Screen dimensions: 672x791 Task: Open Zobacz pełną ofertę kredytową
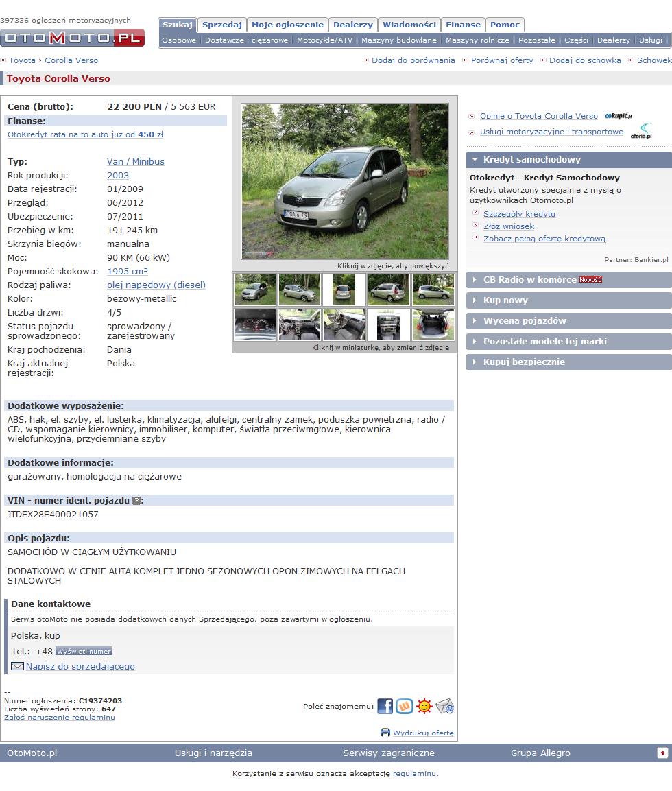(544, 239)
